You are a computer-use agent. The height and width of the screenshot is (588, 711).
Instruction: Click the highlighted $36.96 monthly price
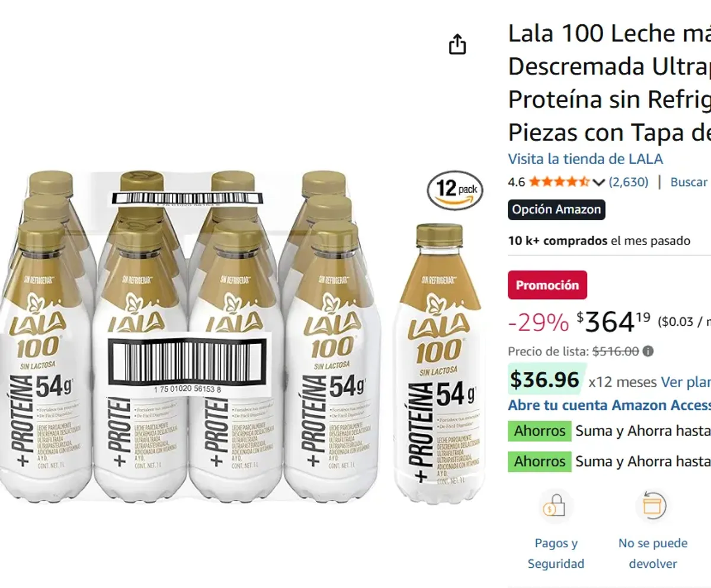pos(545,380)
